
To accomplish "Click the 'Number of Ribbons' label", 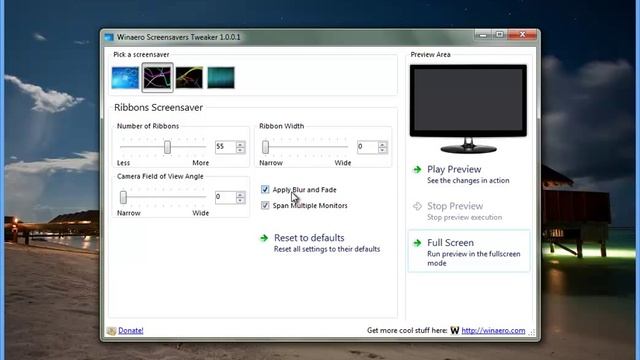I will [148, 126].
